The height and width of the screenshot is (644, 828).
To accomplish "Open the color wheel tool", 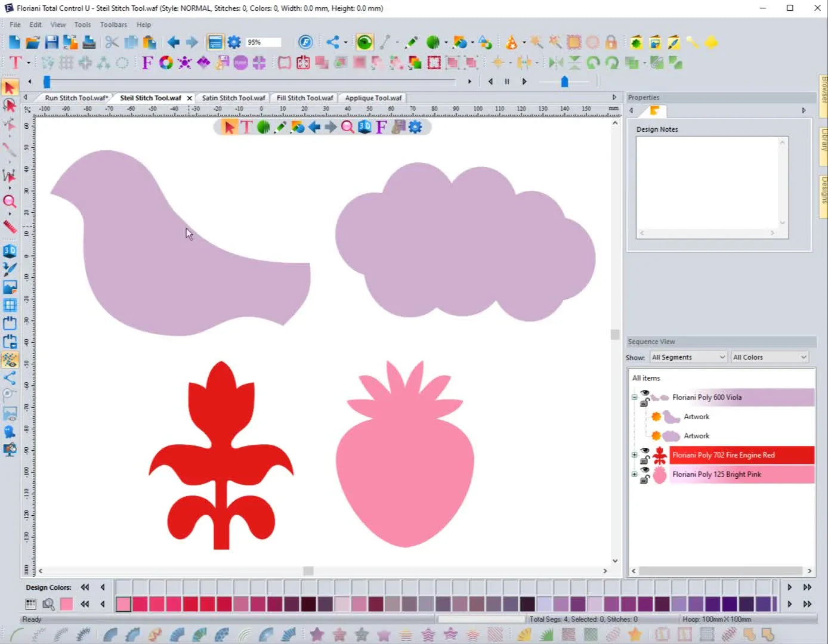I will (x=166, y=63).
